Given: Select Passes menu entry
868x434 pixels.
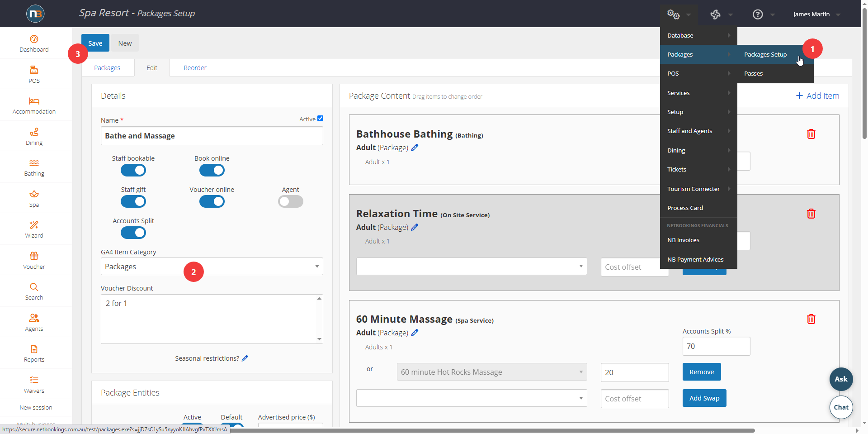Looking at the screenshot, I should point(775,73).
